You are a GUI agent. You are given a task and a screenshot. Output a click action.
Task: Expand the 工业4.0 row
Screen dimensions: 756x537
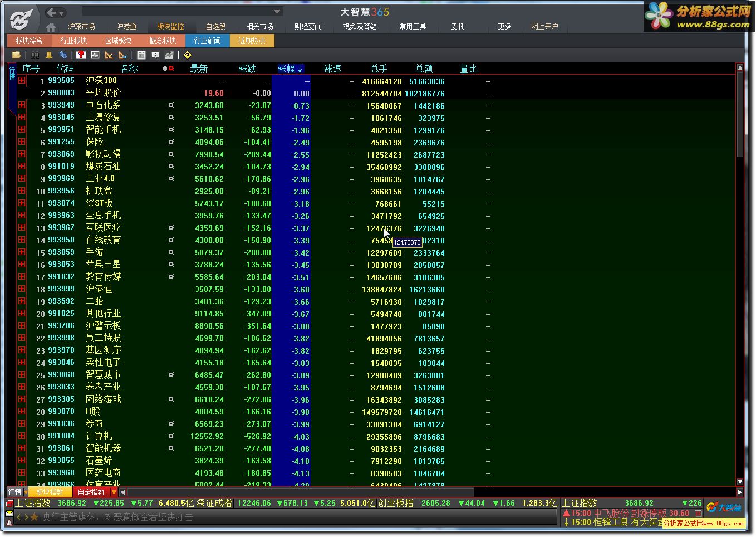coord(22,178)
